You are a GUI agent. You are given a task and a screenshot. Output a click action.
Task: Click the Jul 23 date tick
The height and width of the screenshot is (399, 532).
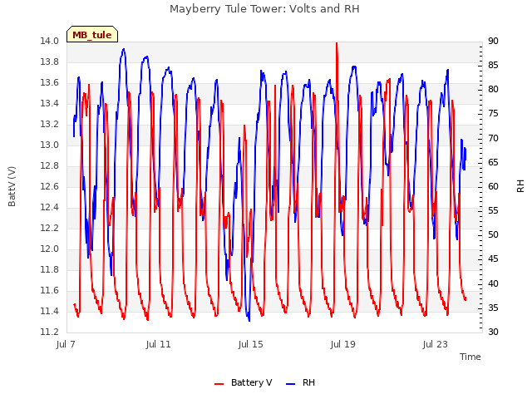click(435, 344)
